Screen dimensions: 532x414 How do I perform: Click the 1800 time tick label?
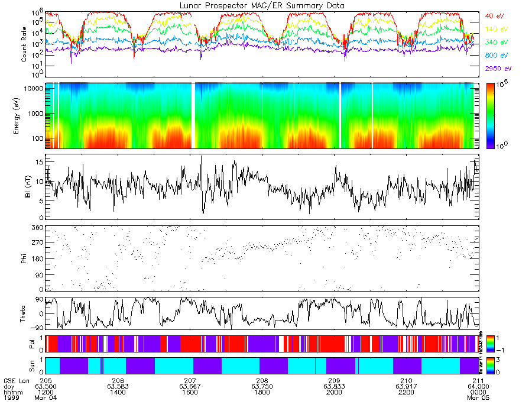[x=262, y=392]
